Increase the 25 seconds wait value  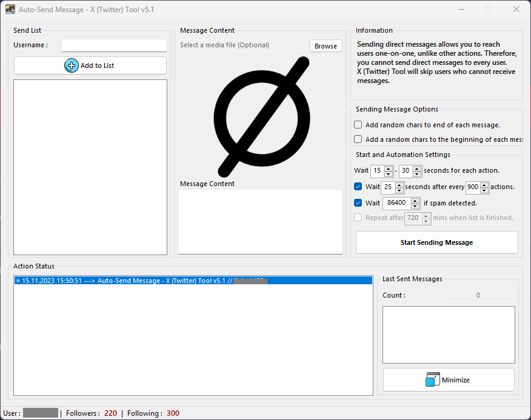[399, 185]
